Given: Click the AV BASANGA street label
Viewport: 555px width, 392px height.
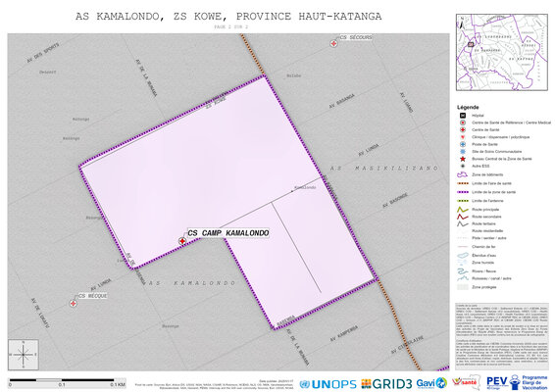Looking at the screenshot, I should (341, 101).
